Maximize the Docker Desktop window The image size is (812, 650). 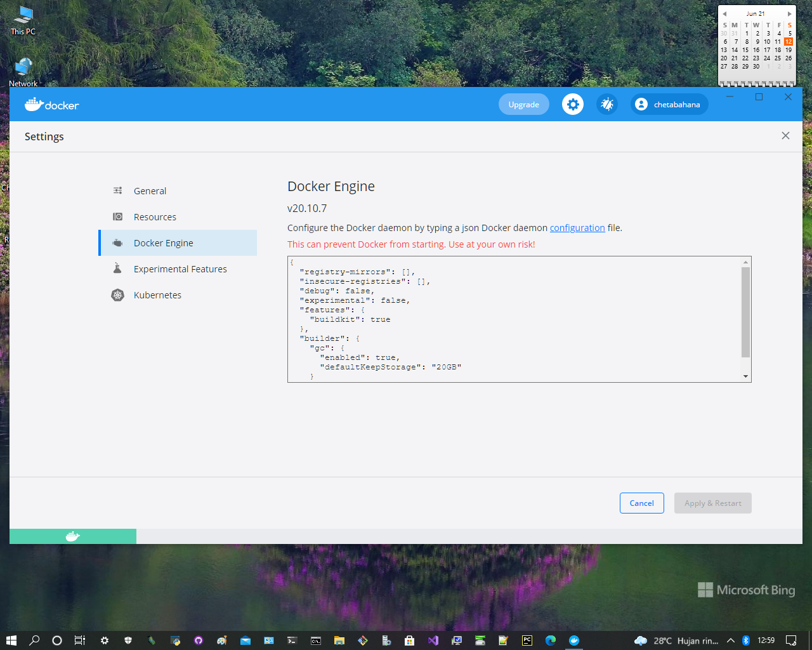click(759, 96)
